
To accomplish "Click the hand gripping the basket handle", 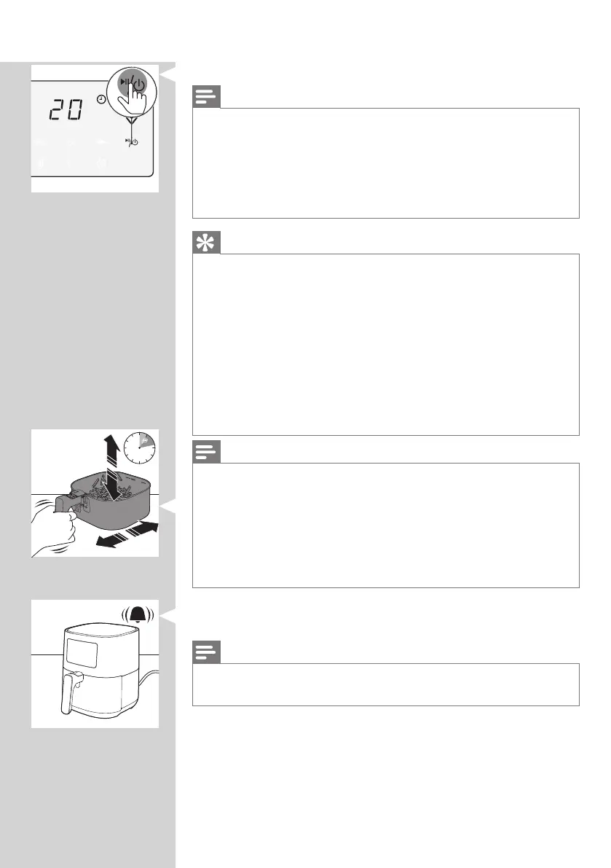I will pyautogui.click(x=54, y=527).
